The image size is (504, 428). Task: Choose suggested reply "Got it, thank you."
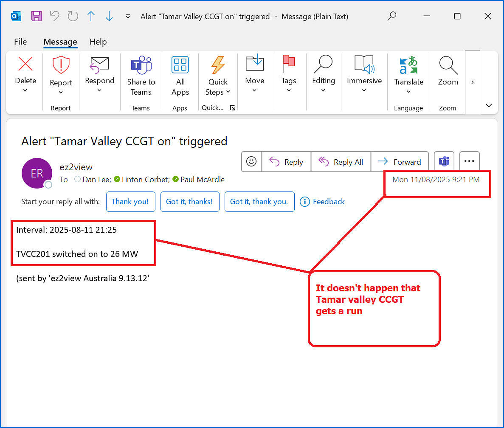pyautogui.click(x=259, y=202)
